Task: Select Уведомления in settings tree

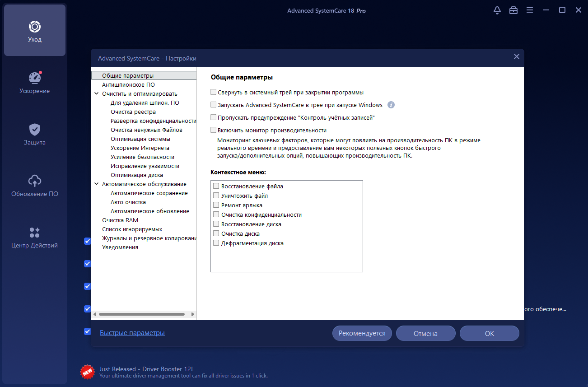Action: pyautogui.click(x=120, y=247)
